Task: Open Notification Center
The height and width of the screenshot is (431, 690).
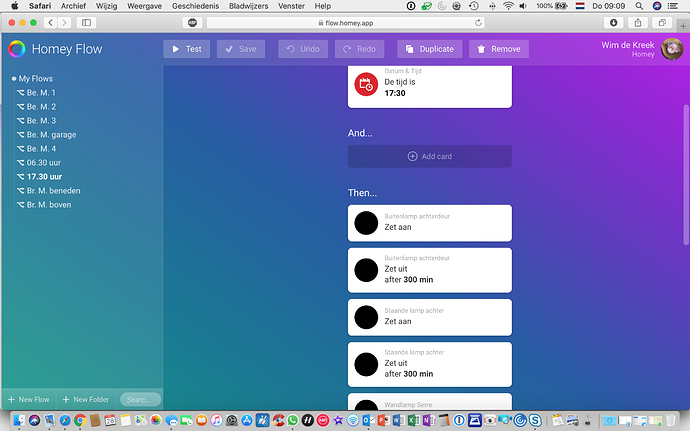Action: click(x=673, y=6)
